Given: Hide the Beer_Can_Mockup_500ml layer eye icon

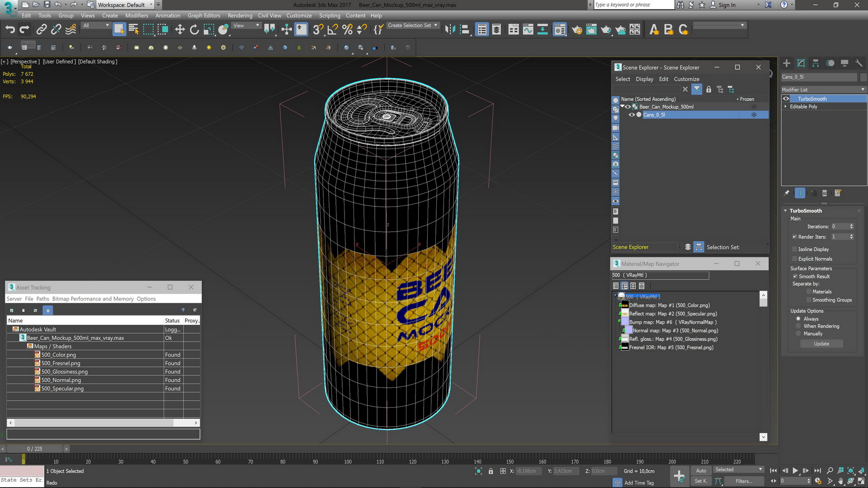Looking at the screenshot, I should (628, 107).
